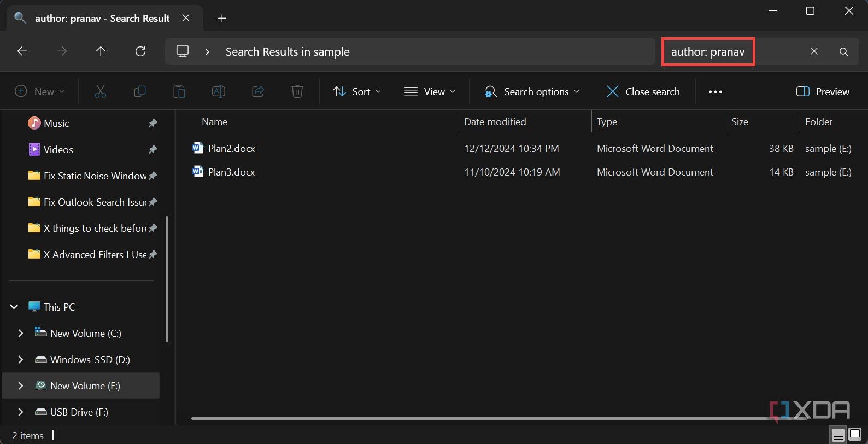The height and width of the screenshot is (444, 868).
Task: Click Search Results in sample breadcrumb
Action: tap(288, 52)
